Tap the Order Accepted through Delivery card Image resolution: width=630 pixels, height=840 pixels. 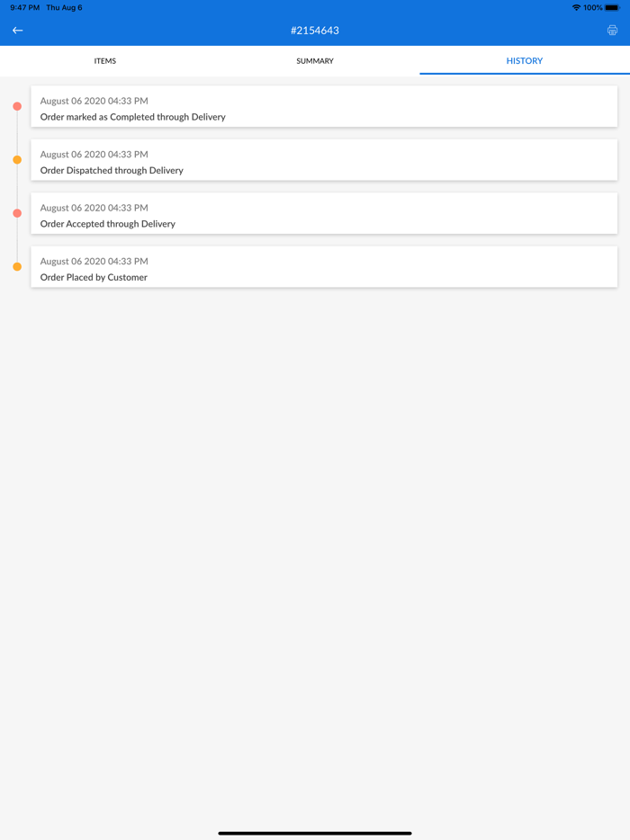pyautogui.click(x=324, y=214)
